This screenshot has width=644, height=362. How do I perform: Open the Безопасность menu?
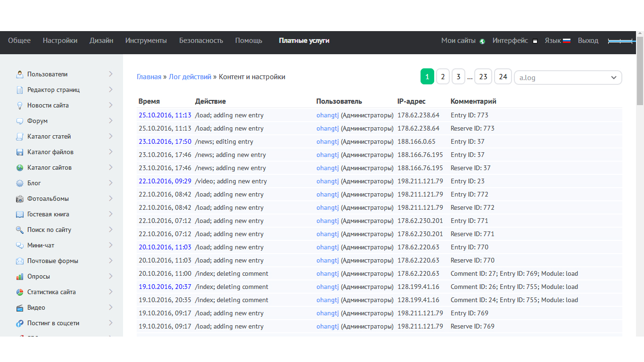(201, 41)
